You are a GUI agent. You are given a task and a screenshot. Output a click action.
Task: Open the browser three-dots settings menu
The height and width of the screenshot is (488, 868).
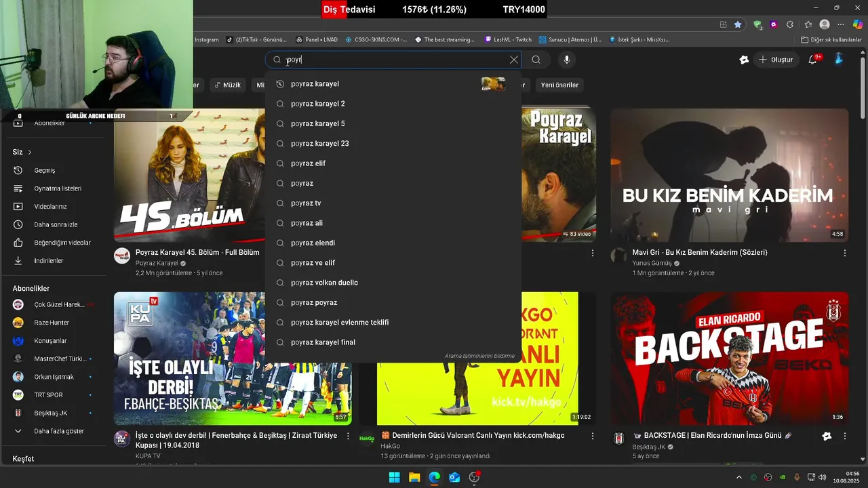click(841, 24)
